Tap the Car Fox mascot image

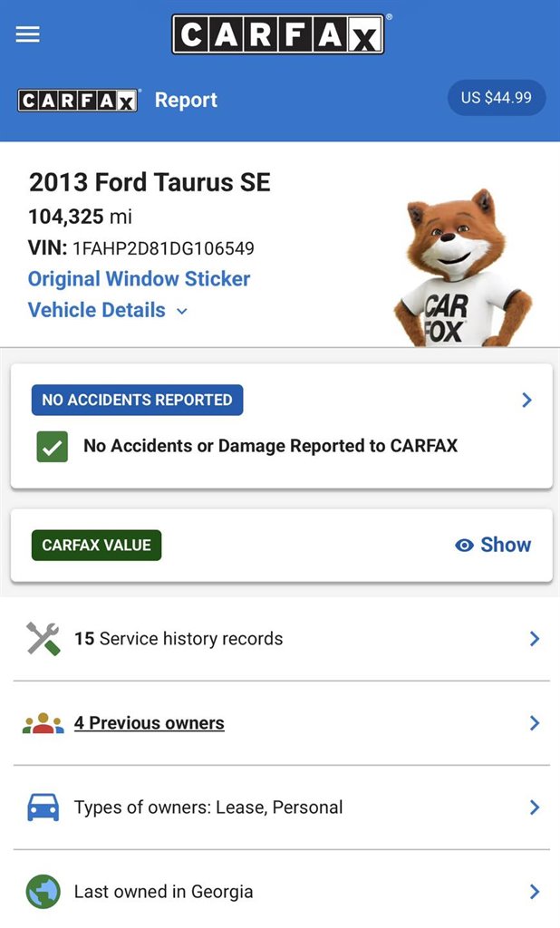click(x=461, y=268)
